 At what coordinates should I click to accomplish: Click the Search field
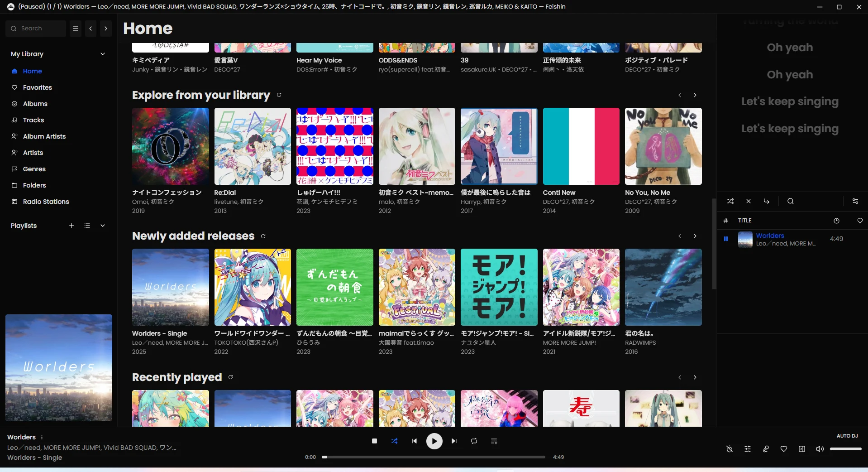(x=36, y=29)
